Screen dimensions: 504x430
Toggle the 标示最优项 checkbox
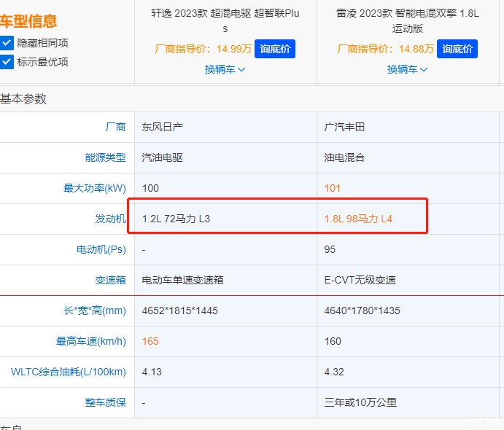point(7,62)
